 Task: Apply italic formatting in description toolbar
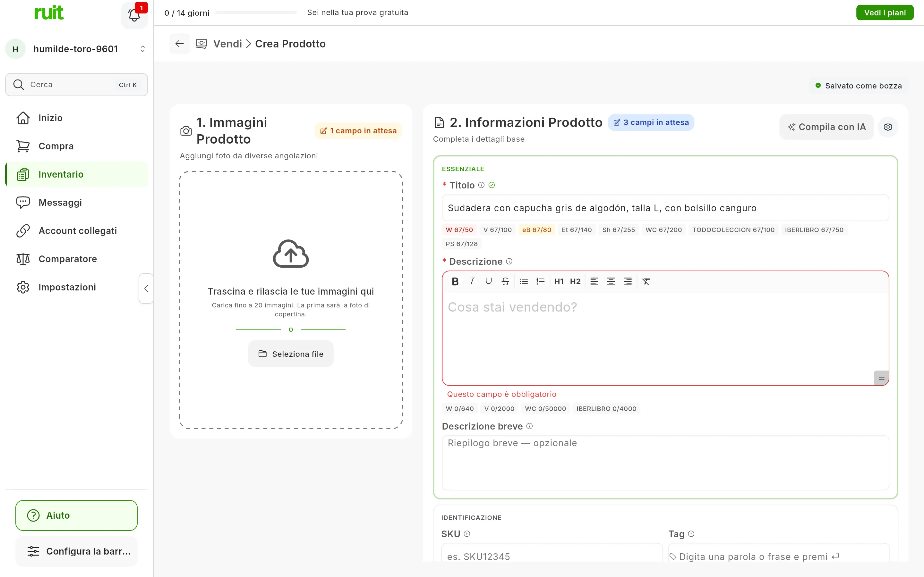472,282
